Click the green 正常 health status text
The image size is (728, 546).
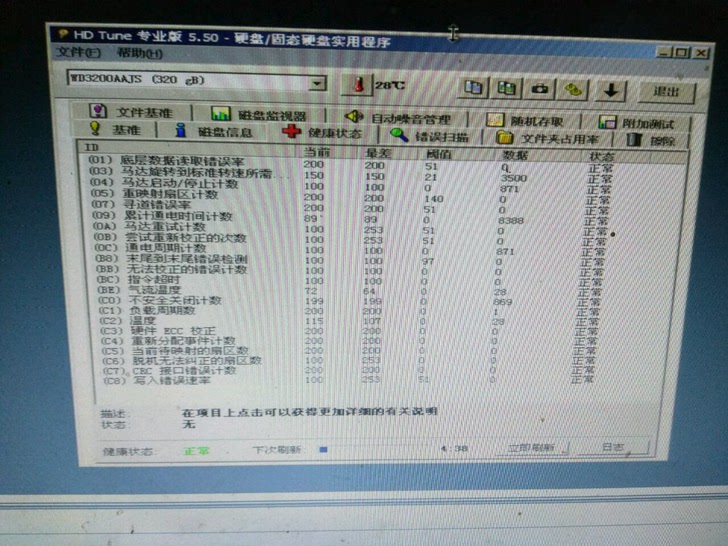click(196, 451)
